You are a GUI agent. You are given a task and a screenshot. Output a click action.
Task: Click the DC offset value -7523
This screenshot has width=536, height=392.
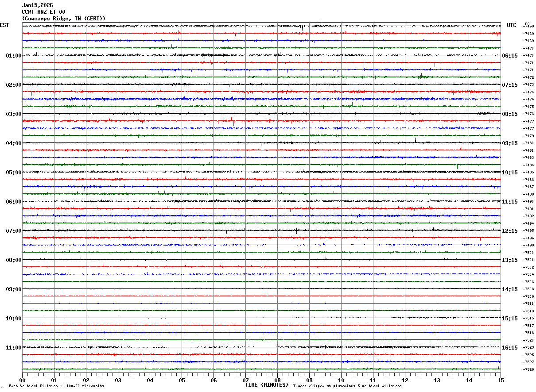528,347
